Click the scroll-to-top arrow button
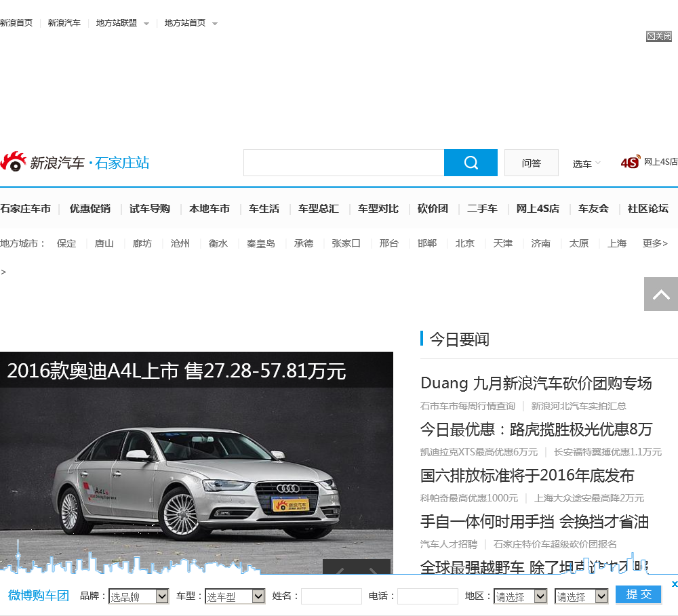 pyautogui.click(x=660, y=294)
